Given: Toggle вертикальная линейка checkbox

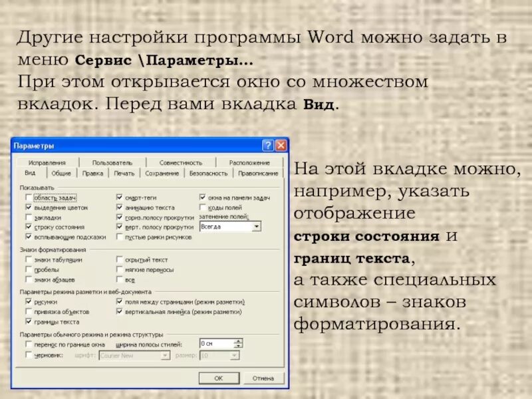Looking at the screenshot, I should pyautogui.click(x=120, y=311).
